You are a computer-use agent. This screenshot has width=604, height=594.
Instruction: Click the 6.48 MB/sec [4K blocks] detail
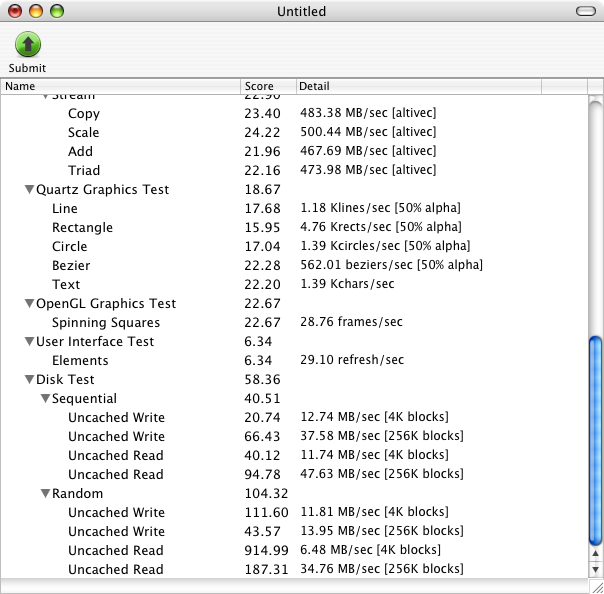coord(371,550)
